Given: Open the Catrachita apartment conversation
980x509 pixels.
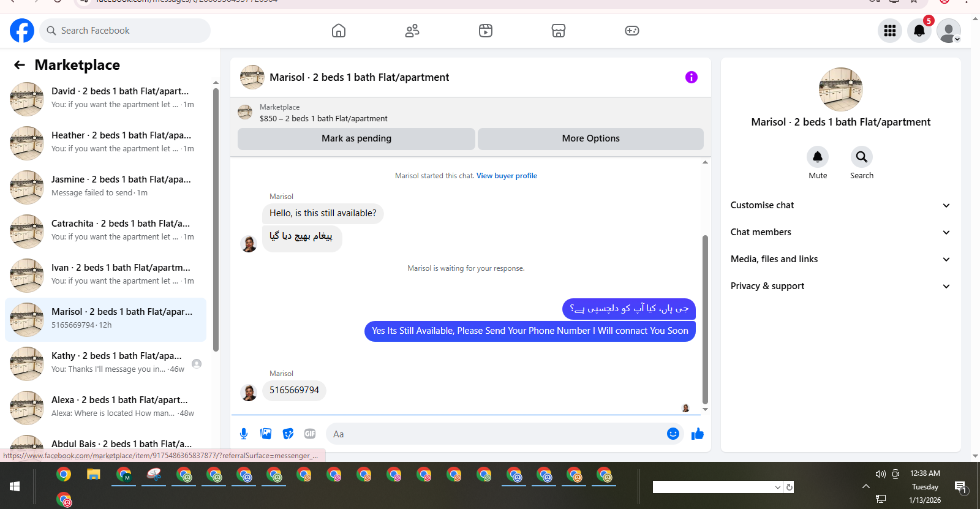Looking at the screenshot, I should pyautogui.click(x=105, y=231).
